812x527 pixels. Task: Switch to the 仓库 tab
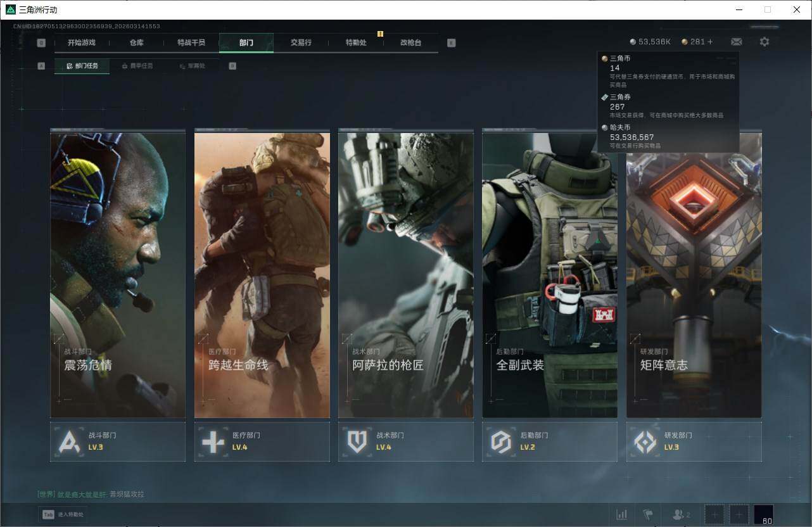pos(136,42)
